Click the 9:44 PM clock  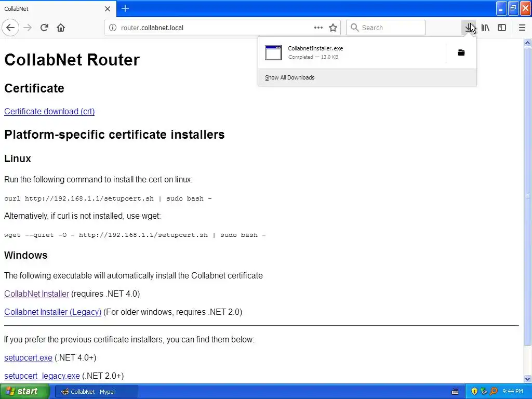[512, 392]
